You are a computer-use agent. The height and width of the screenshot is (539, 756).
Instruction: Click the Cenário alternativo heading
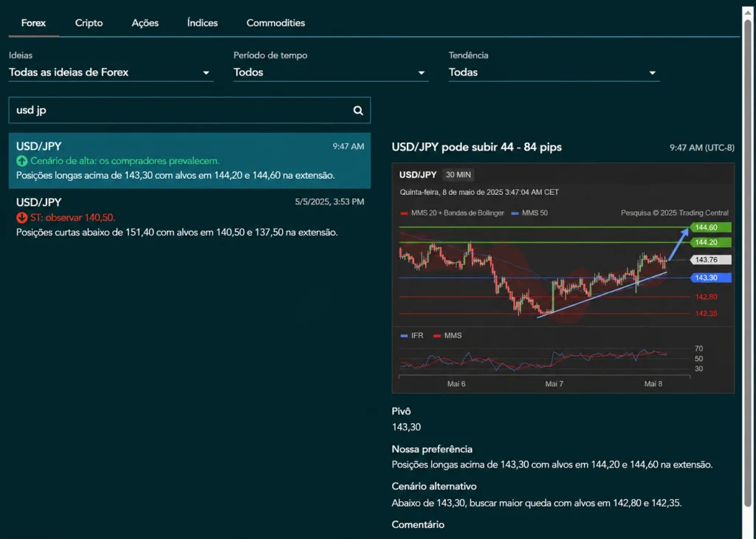(434, 487)
